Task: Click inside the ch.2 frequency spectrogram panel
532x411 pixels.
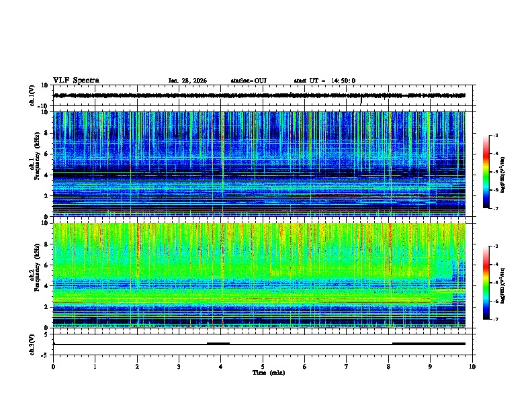Action: [259, 275]
